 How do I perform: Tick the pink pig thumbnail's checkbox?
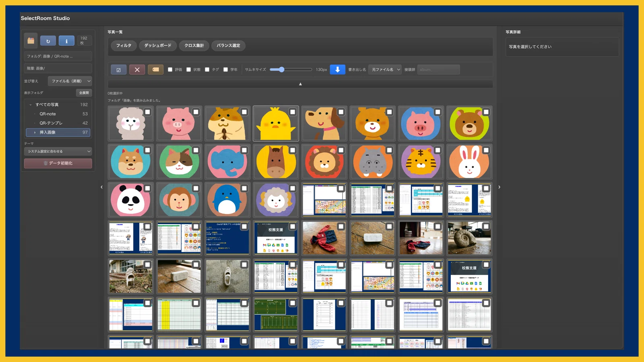coord(196,112)
